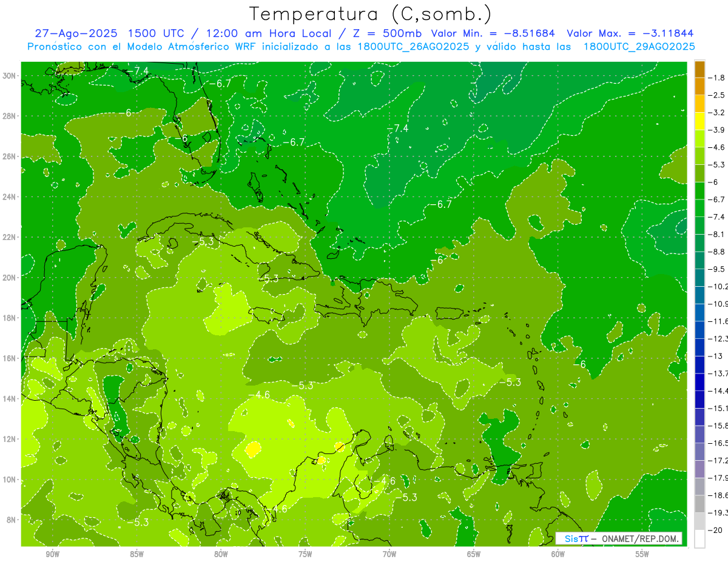Click the -3.2 legend value
The image size is (728, 562).
tap(716, 113)
